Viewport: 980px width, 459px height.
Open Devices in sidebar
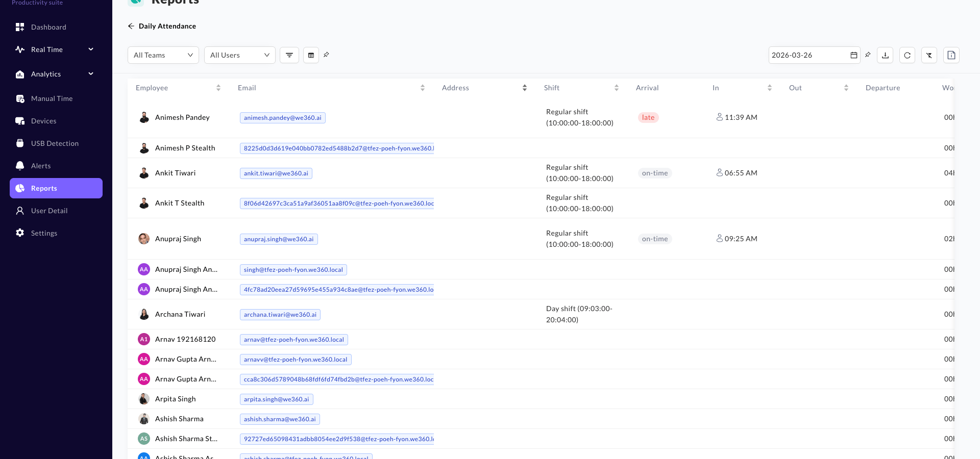coord(56,121)
